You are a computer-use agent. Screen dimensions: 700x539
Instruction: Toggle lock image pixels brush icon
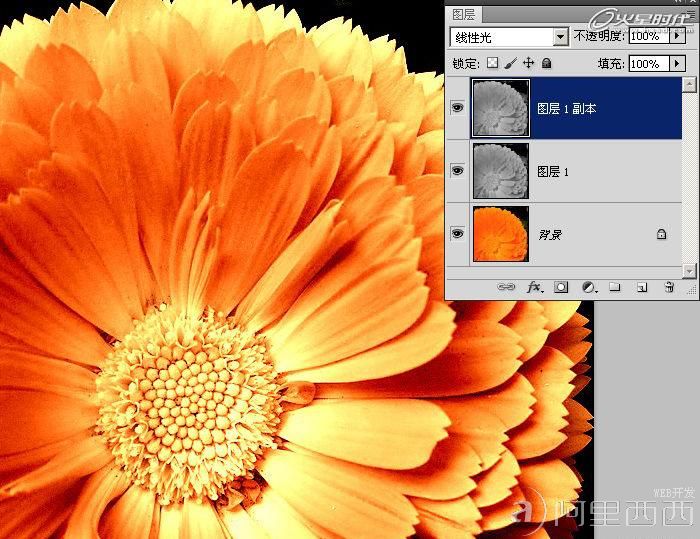(510, 63)
